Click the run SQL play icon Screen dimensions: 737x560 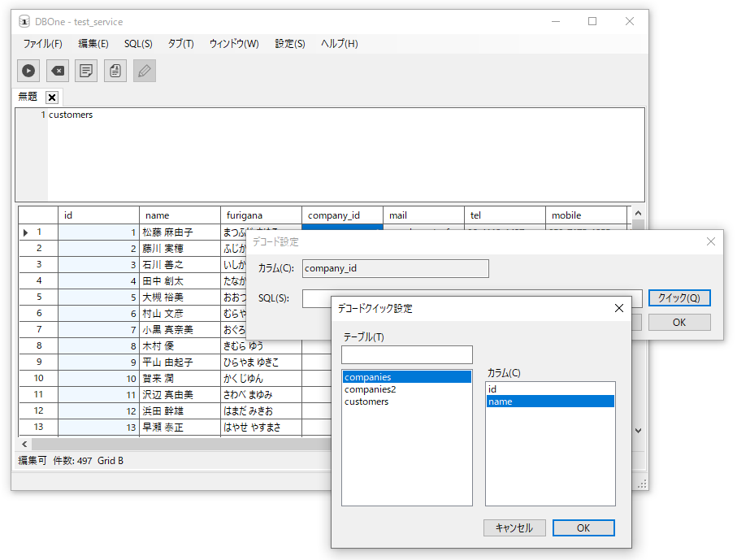point(28,71)
